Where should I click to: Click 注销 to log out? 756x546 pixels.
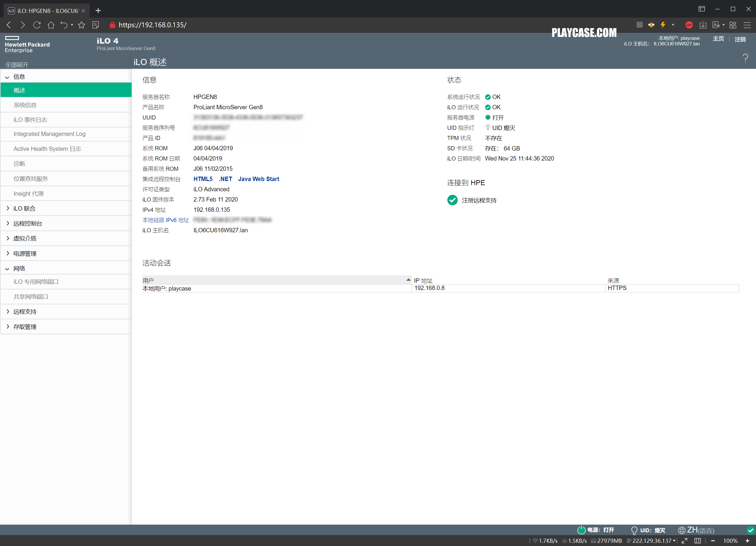coord(740,39)
